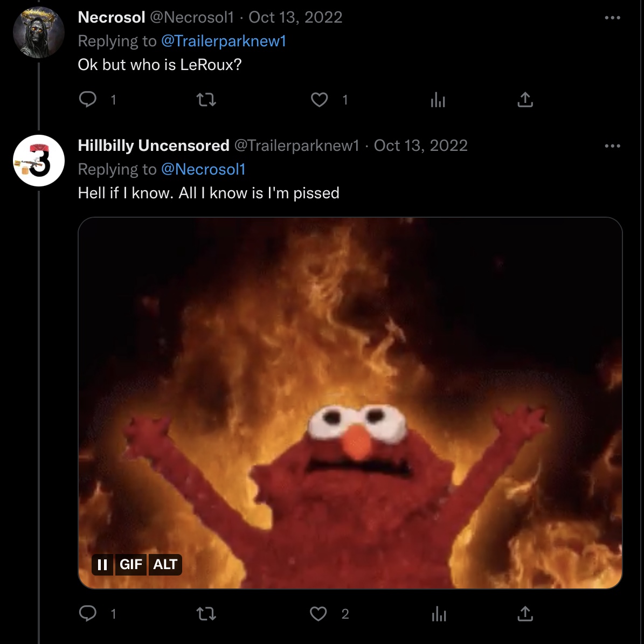
Task: View analytics for Hillbilly Uncensored's tweet
Action: click(438, 613)
